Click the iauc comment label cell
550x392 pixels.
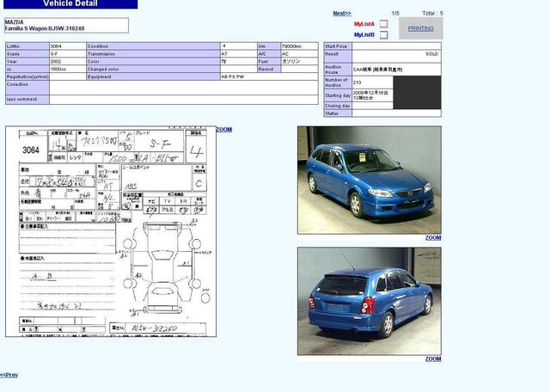click(27, 100)
